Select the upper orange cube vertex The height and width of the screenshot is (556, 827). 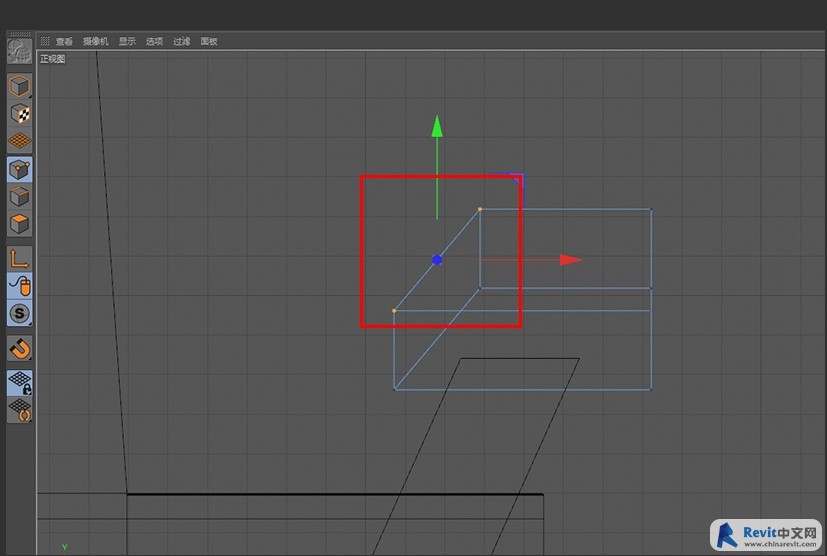point(480,209)
